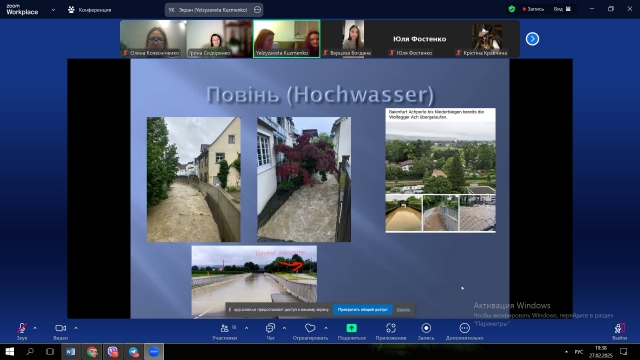Open Telegram from the taskbar
Image resolution: width=640 pixels, height=360 pixels.
pos(133,351)
